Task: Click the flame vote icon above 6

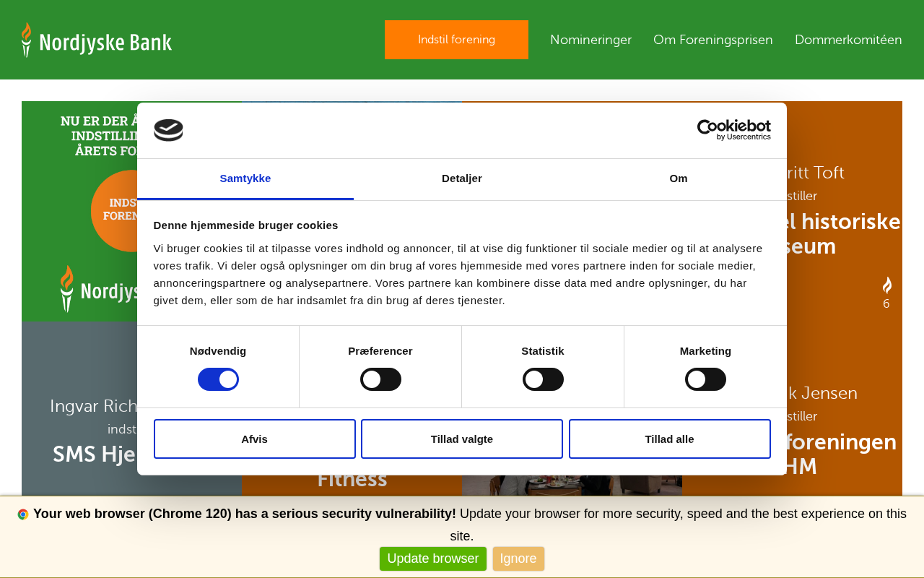Action: (x=886, y=285)
